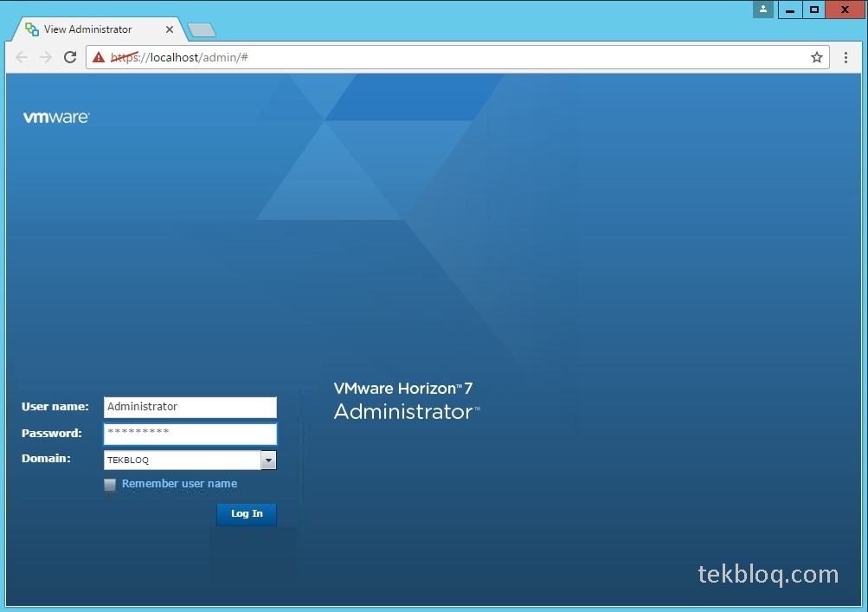
Task: Click the browser forward arrow
Action: coord(46,57)
